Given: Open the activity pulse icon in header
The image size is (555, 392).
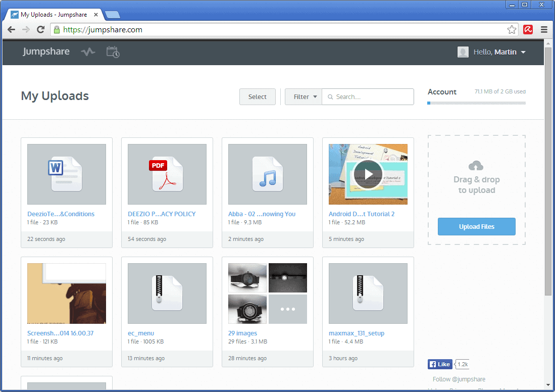Looking at the screenshot, I should [x=88, y=52].
